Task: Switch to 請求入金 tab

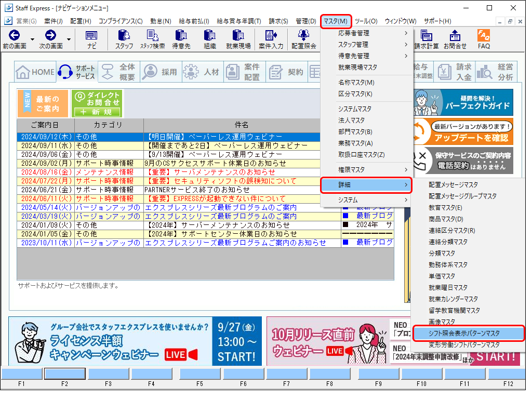Action: [x=455, y=72]
